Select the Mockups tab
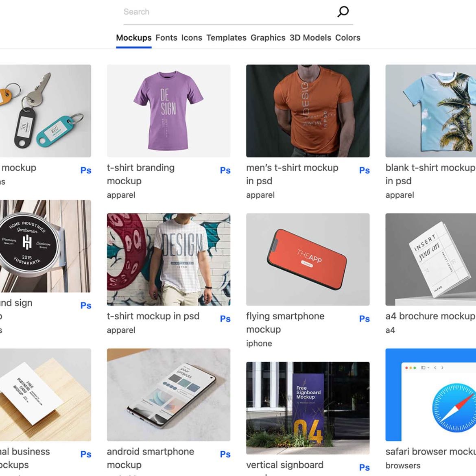This screenshot has height=476, width=476. point(133,38)
